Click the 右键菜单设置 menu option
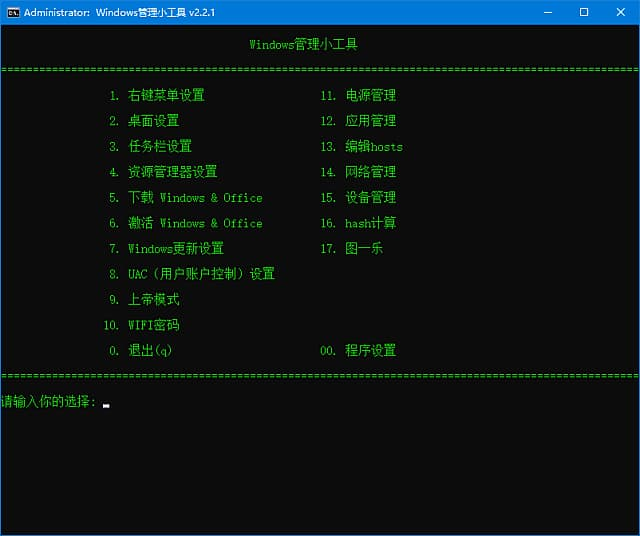This screenshot has width=640, height=536. pos(165,95)
